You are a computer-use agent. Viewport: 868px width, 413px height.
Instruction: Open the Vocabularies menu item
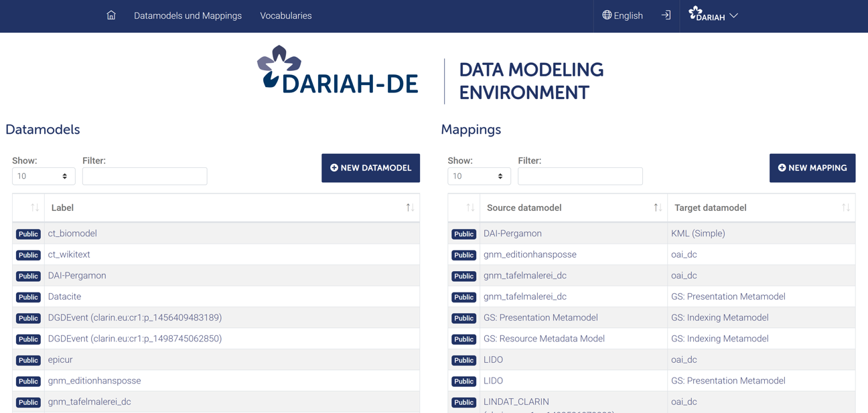point(286,15)
